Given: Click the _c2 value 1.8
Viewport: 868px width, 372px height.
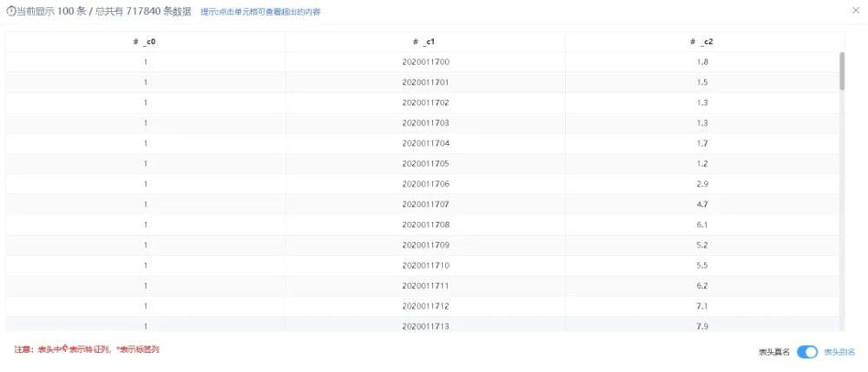Looking at the screenshot, I should [x=702, y=62].
